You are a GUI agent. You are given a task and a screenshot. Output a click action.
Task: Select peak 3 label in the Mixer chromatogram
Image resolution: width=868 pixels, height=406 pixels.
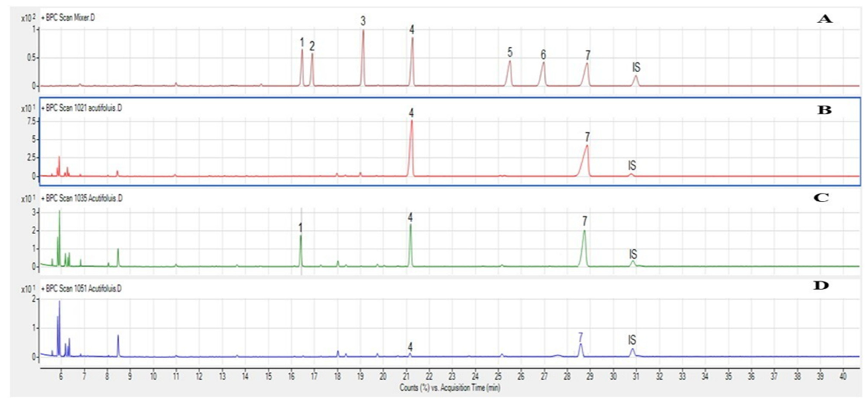[363, 21]
